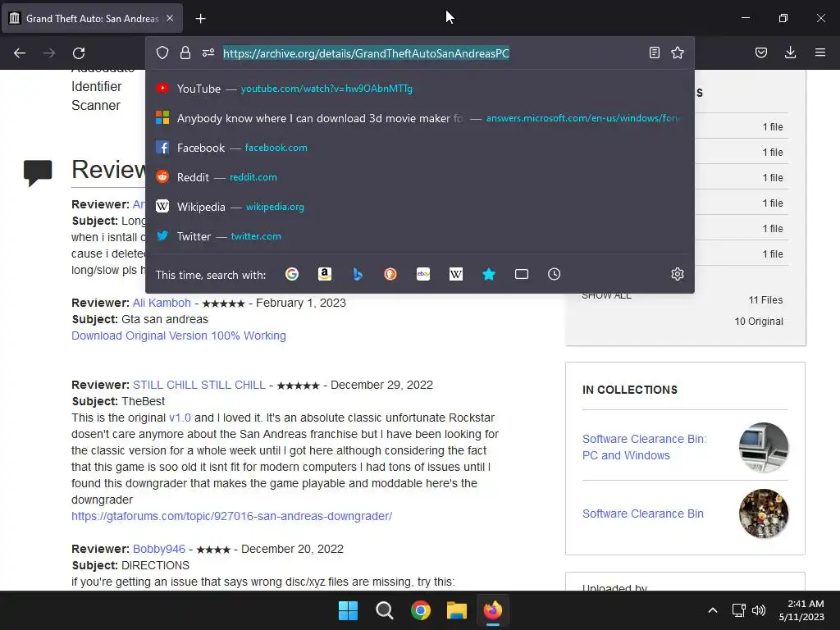The width and height of the screenshot is (840, 630).
Task: Open site permissions icon in address bar
Action: click(208, 52)
